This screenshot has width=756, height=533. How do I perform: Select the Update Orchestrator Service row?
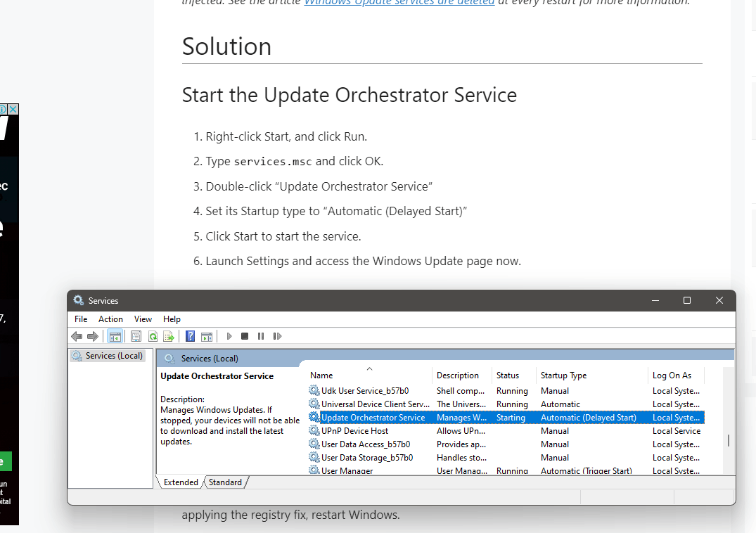click(506, 418)
